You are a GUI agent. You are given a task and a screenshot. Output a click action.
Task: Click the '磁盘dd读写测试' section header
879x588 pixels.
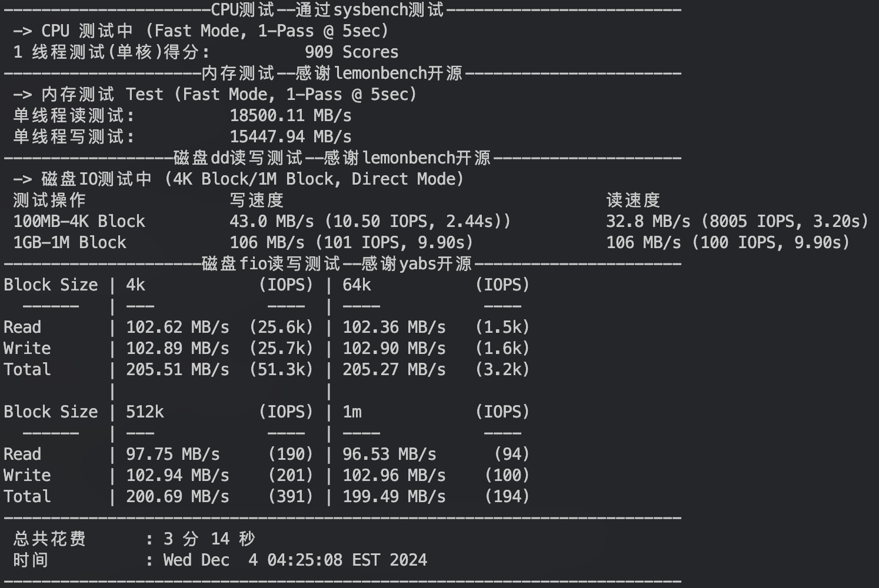pyautogui.click(x=238, y=158)
